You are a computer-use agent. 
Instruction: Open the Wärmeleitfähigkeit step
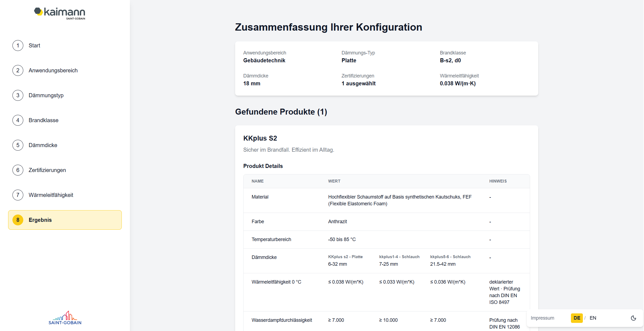click(x=65, y=195)
